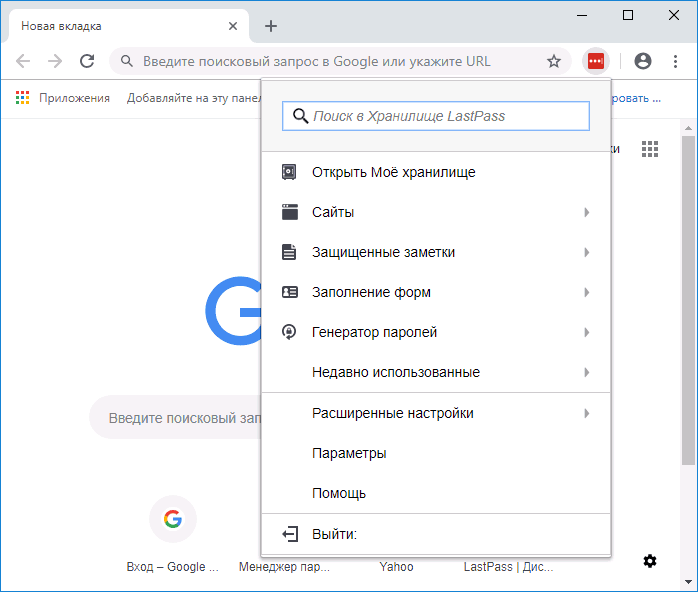Select "Открыть Моё хранилище" menu entry
The width and height of the screenshot is (698, 592).
(436, 172)
